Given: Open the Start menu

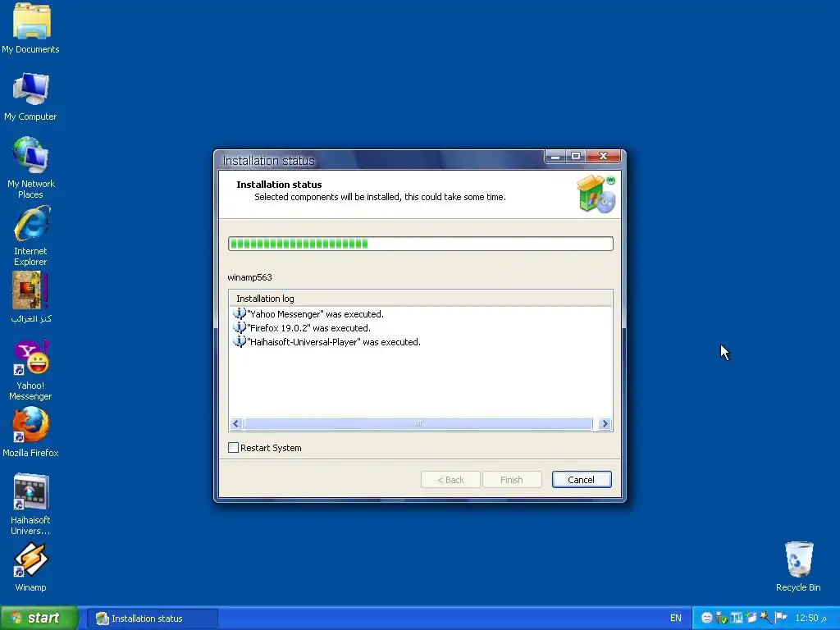Looking at the screenshot, I should tap(39, 618).
